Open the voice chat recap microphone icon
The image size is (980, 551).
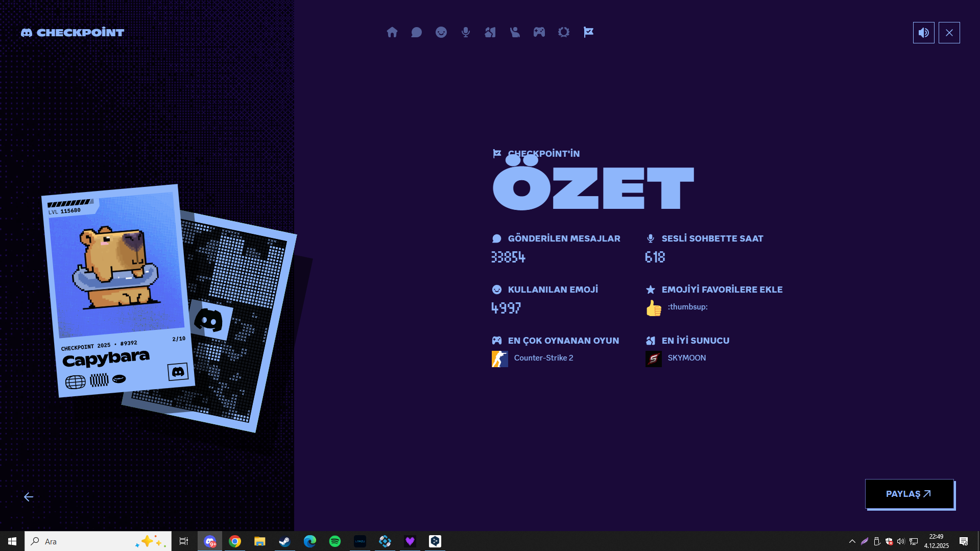[465, 32]
